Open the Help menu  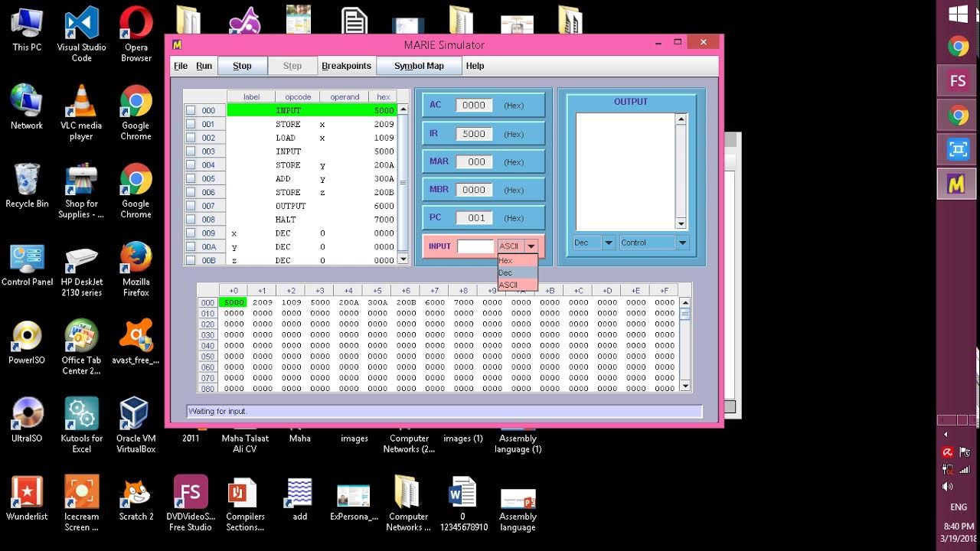(x=475, y=66)
